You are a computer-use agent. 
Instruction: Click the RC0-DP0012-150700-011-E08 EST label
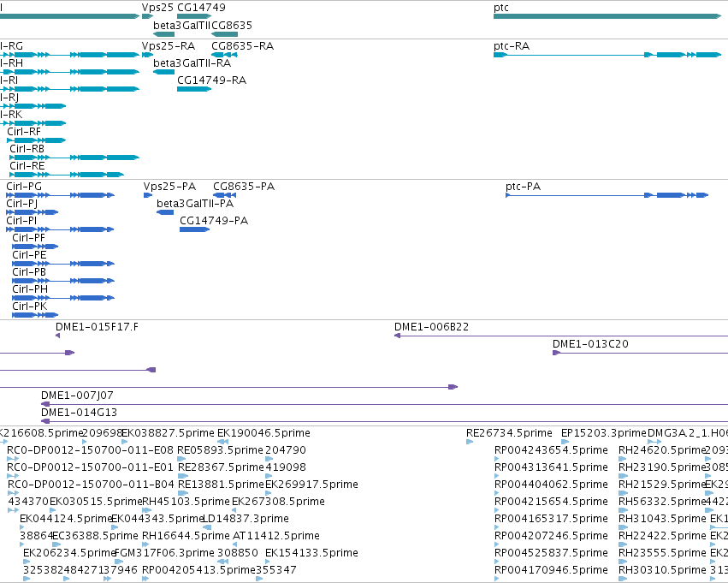[90, 450]
